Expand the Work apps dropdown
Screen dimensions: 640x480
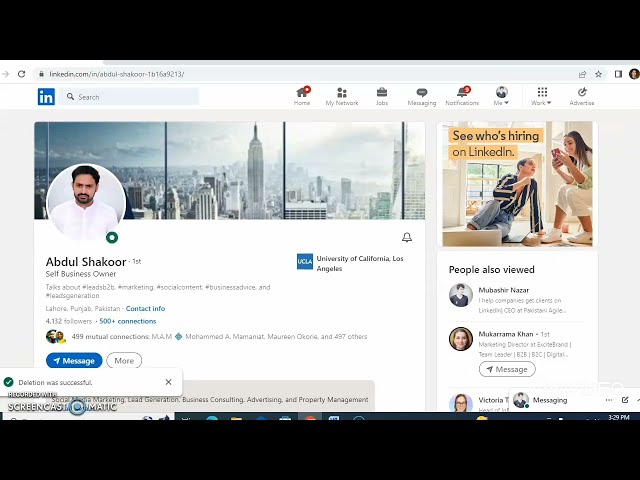[x=541, y=97]
